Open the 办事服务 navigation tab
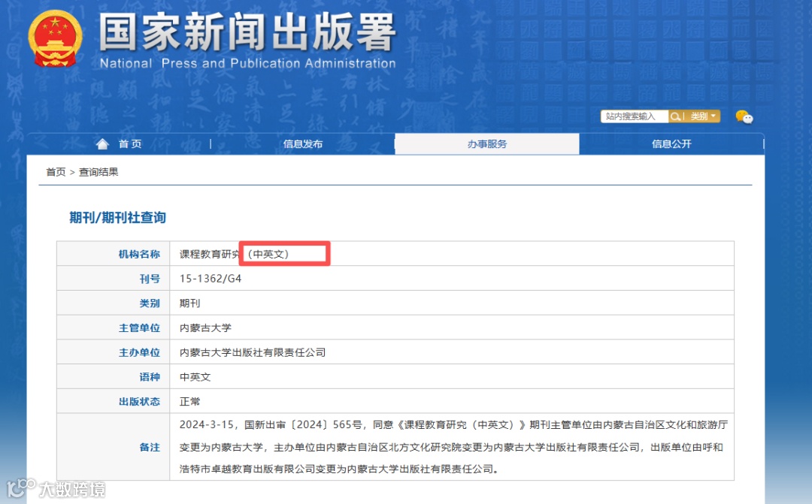 (x=486, y=144)
